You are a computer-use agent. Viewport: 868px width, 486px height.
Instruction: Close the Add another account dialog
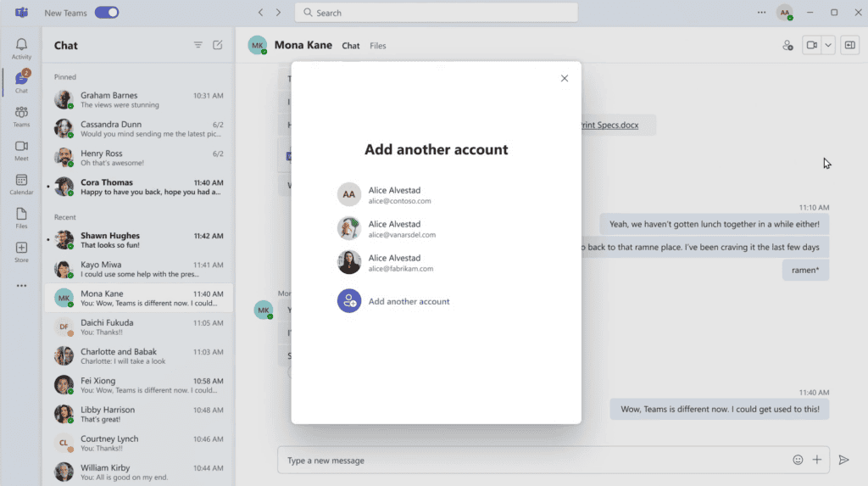pyautogui.click(x=564, y=78)
